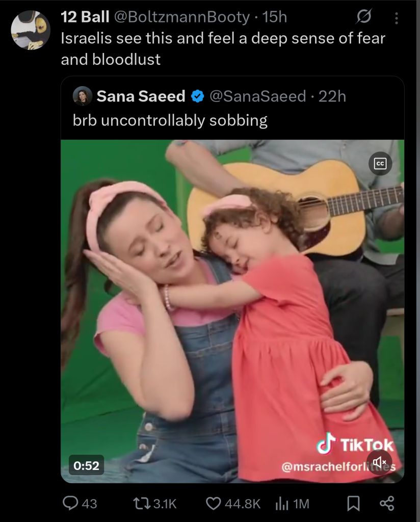
Task: Click the 0:52 video duration badge
Action: pyautogui.click(x=87, y=465)
